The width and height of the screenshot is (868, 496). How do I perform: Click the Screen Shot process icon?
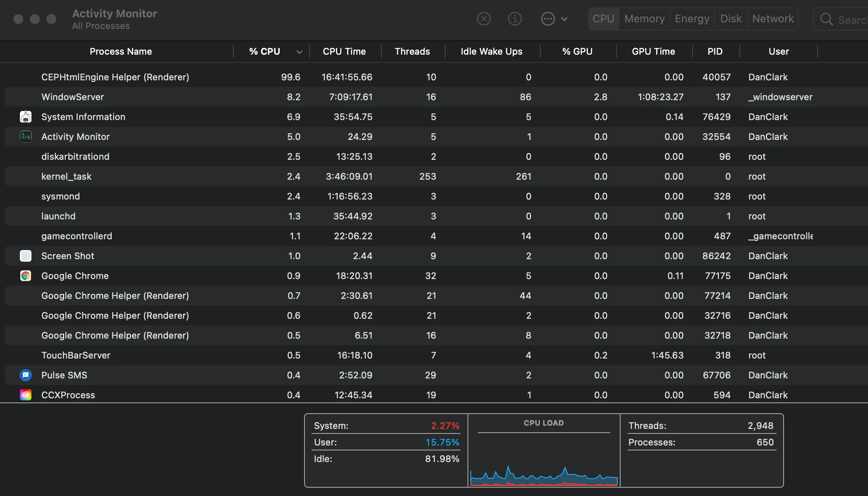pyautogui.click(x=26, y=256)
